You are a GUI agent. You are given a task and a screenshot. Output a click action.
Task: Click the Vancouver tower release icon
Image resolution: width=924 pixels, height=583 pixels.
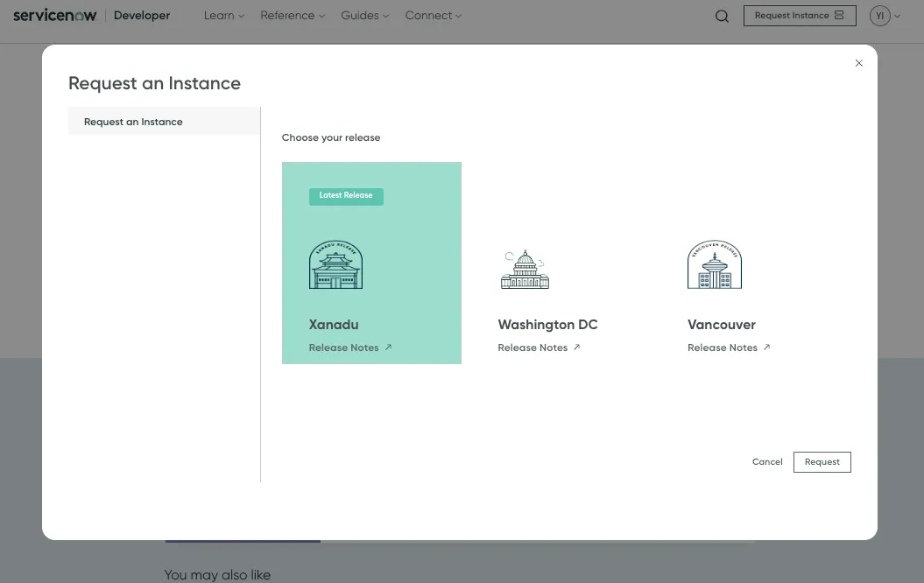tap(714, 264)
